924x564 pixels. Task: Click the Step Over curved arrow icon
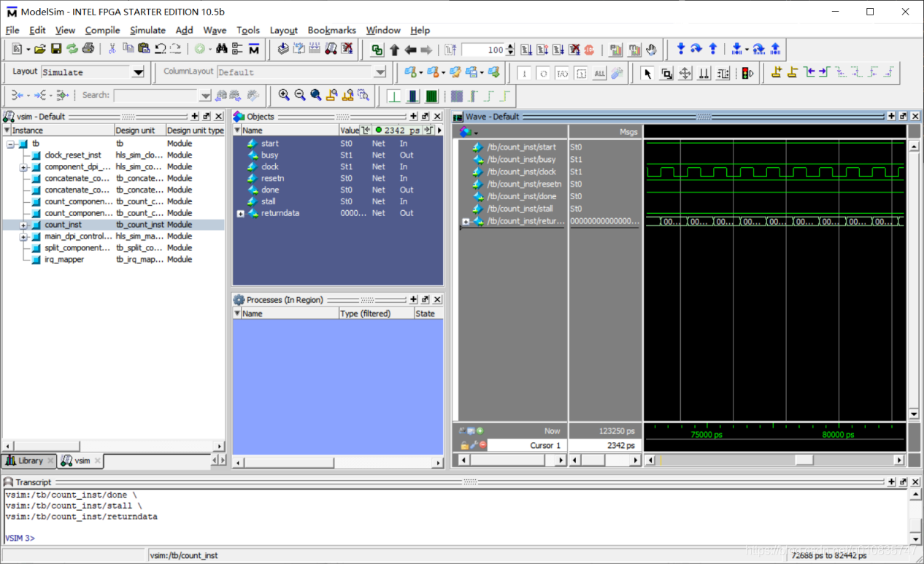point(696,49)
